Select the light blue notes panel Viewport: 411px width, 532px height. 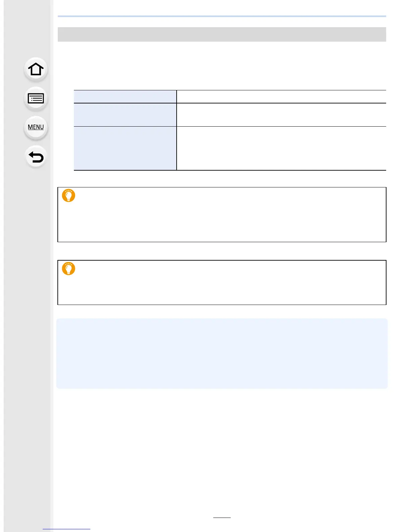pos(222,354)
